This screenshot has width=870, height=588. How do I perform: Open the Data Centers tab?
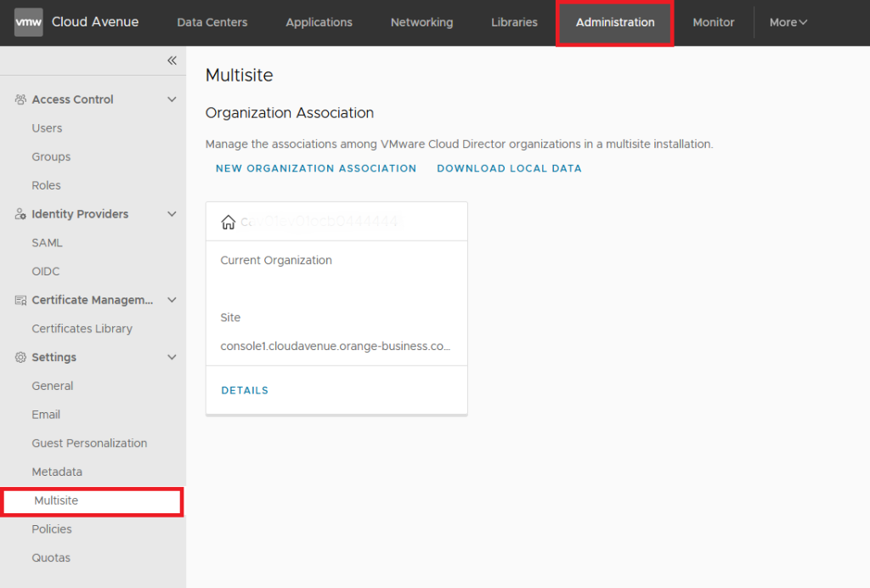point(212,22)
